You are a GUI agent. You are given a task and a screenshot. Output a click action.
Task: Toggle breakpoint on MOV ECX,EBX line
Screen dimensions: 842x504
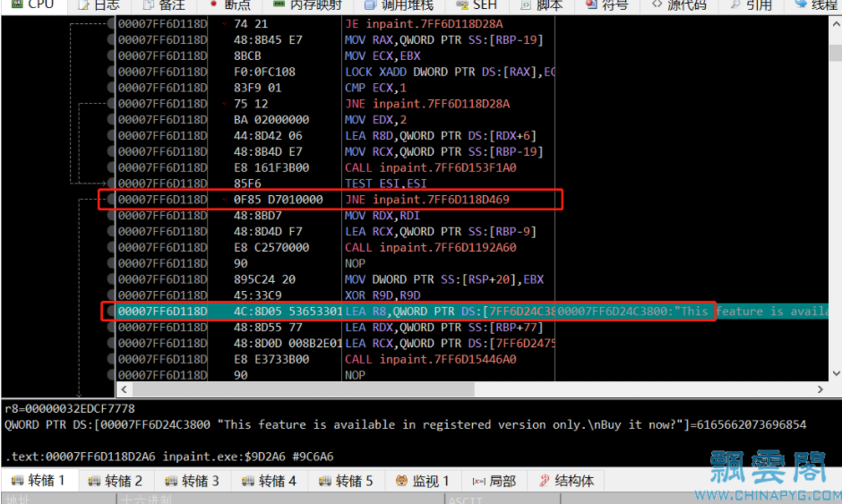pyautogui.click(x=111, y=56)
